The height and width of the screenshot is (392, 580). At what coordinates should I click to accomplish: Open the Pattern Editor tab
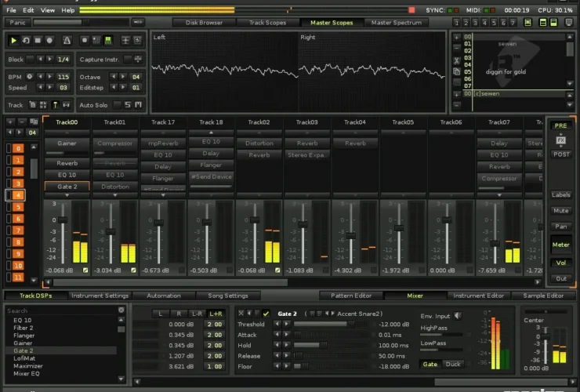coord(350,296)
